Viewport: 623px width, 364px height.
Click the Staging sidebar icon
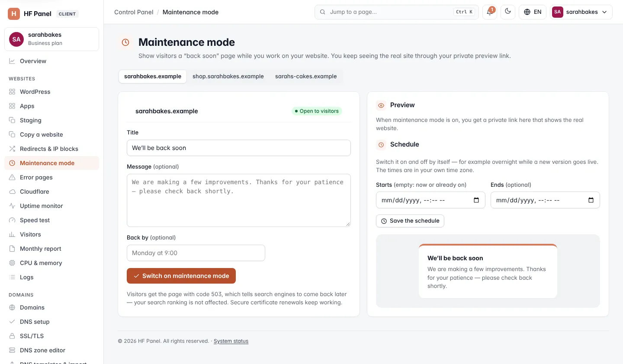pyautogui.click(x=12, y=120)
